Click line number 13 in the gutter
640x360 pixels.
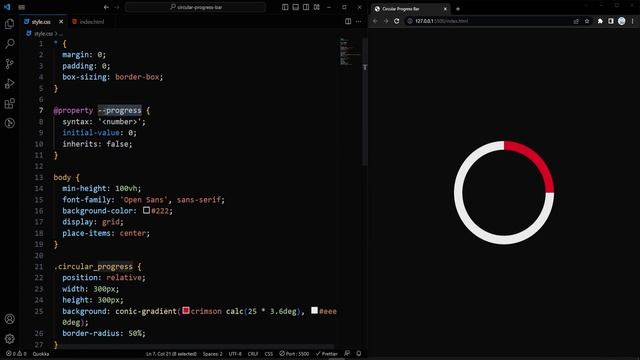39,177
